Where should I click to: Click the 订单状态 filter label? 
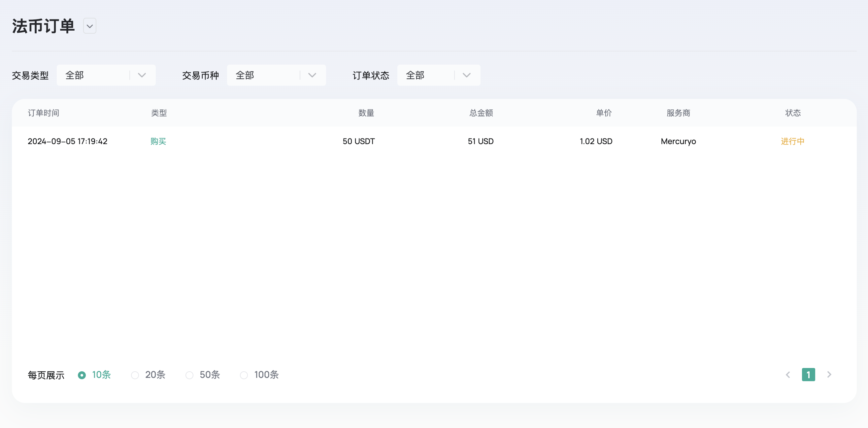(371, 75)
